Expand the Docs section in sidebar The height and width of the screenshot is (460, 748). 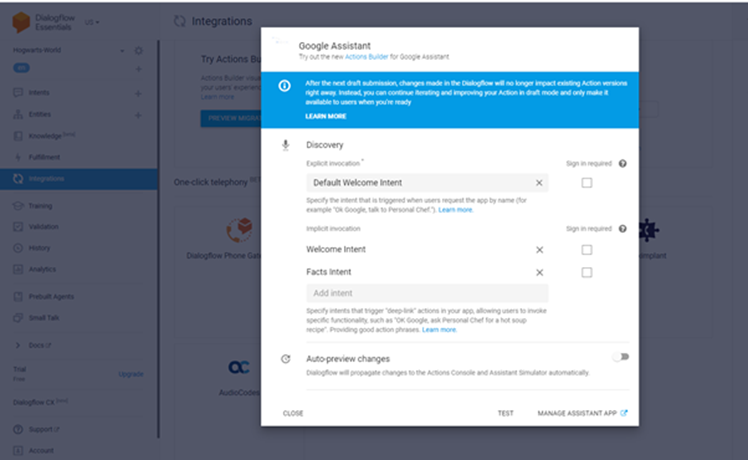[x=18, y=345]
